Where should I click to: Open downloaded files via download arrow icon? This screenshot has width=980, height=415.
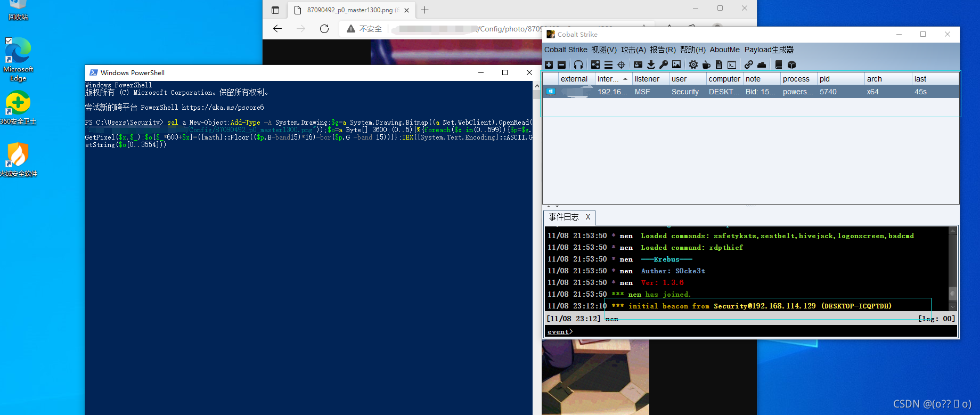(x=651, y=64)
